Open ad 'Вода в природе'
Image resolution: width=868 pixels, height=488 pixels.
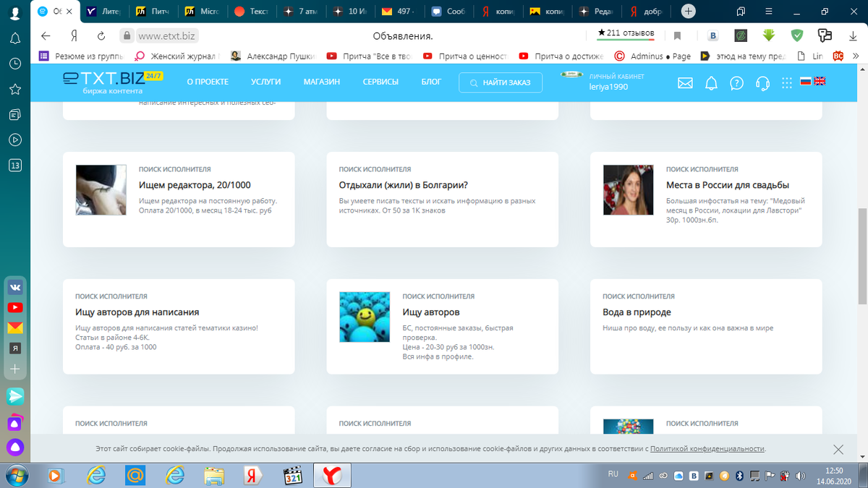[x=637, y=312]
